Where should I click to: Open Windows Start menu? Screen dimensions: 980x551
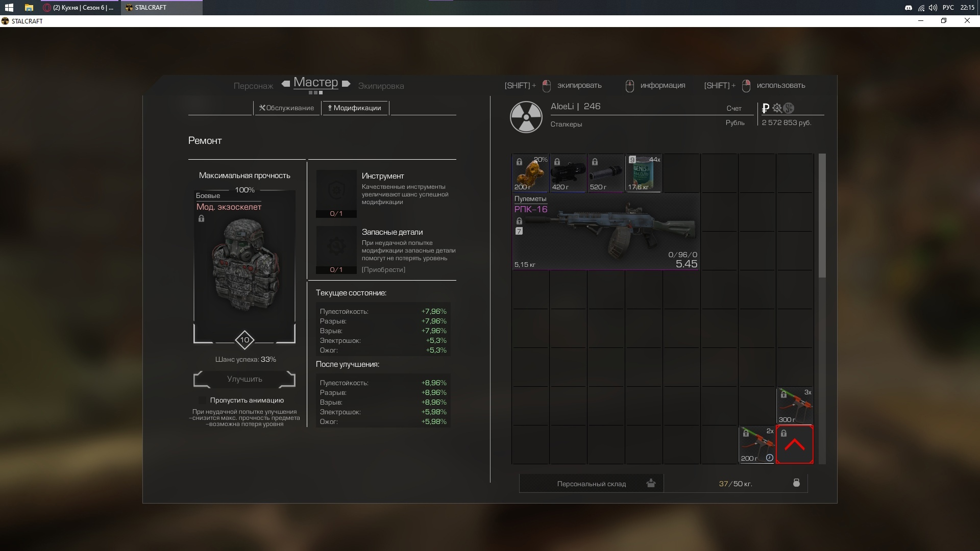tap(9, 8)
